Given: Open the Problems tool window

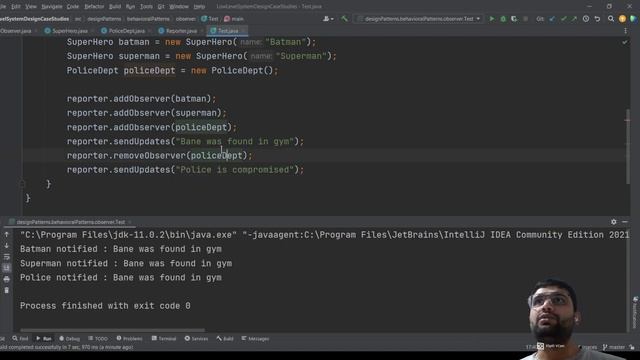Looking at the screenshot, I should pos(129,338).
